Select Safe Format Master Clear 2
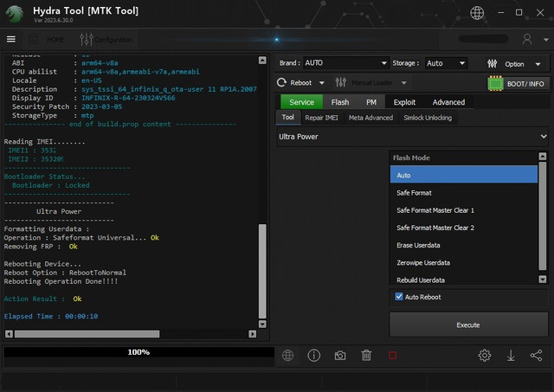Image resolution: width=554 pixels, height=392 pixels. pos(464,228)
